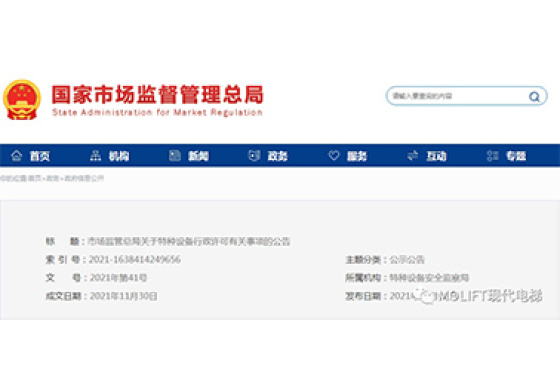Click into the site search field
The height and width of the screenshot is (369, 560).
coord(466,96)
